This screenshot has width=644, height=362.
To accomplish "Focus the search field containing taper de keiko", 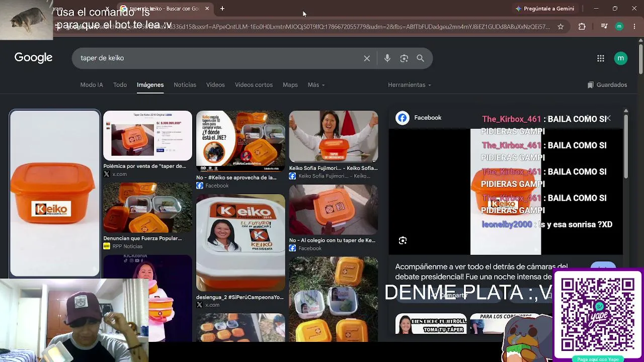I will (x=219, y=58).
